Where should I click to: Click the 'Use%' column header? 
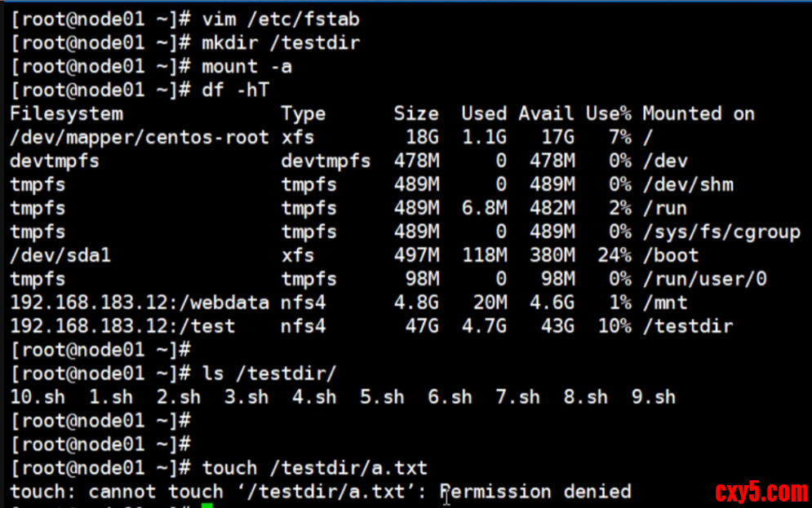click(x=608, y=113)
